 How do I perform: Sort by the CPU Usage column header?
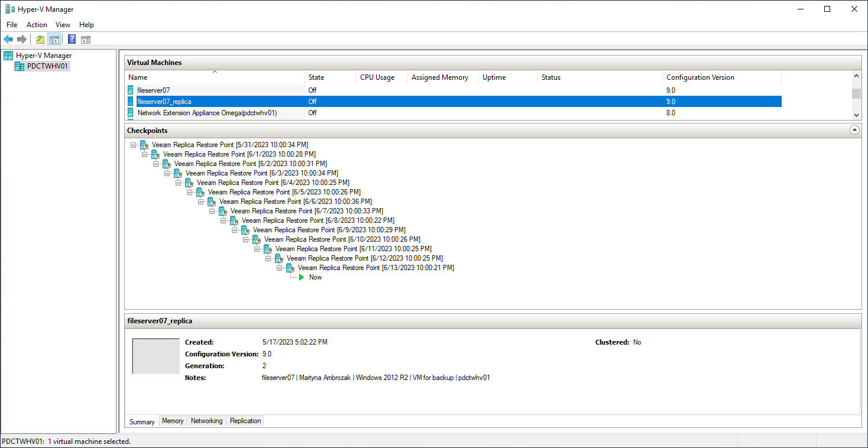coord(382,77)
